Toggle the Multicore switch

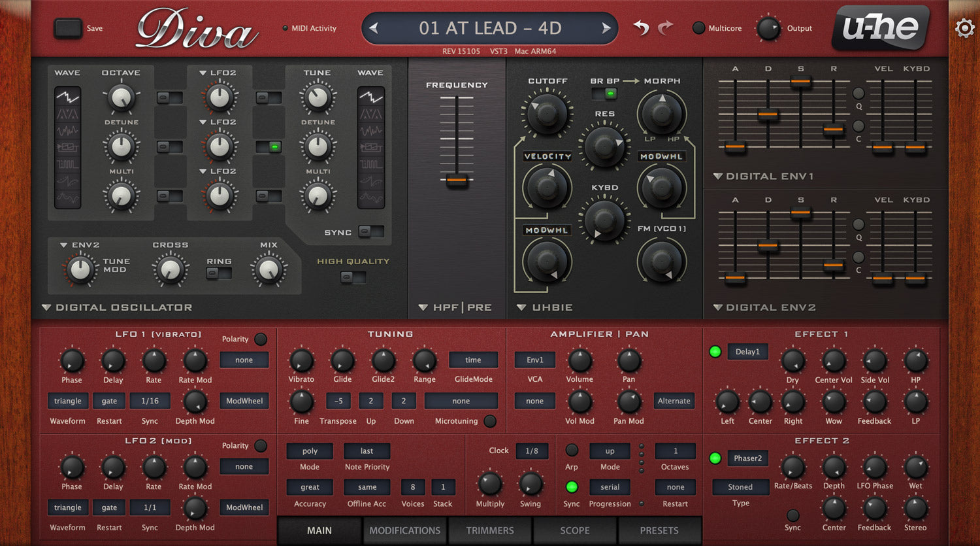698,28
